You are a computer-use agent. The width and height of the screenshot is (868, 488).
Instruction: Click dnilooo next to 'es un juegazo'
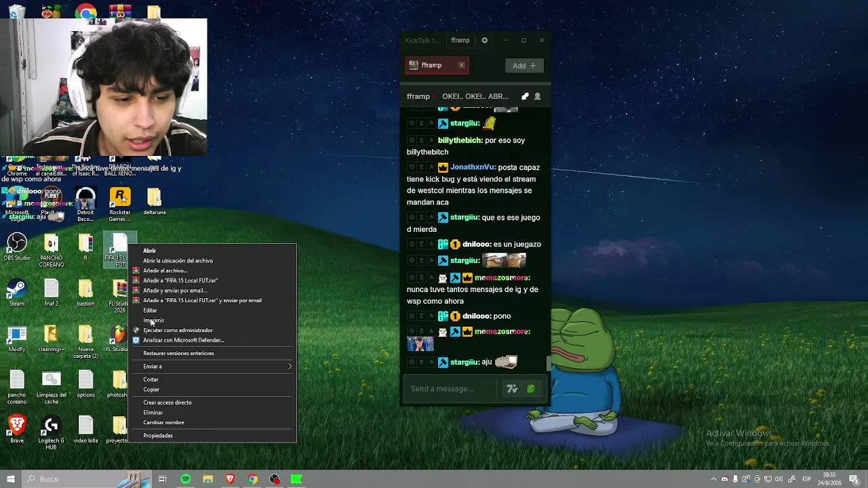(477, 244)
